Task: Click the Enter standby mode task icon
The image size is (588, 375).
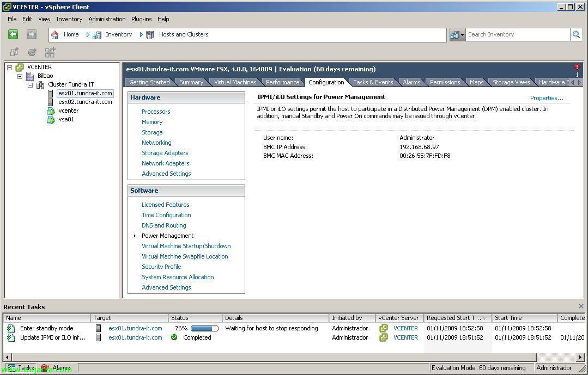Action: click(11, 329)
